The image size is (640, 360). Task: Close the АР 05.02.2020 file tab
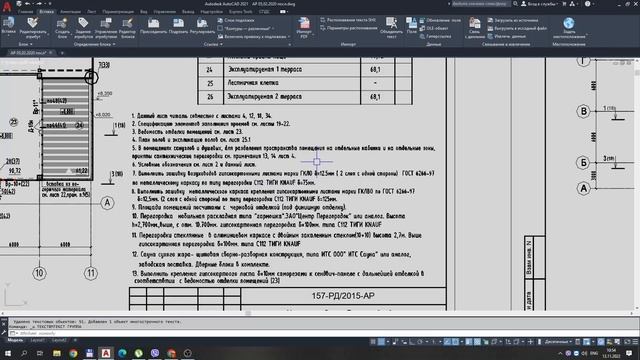51,53
